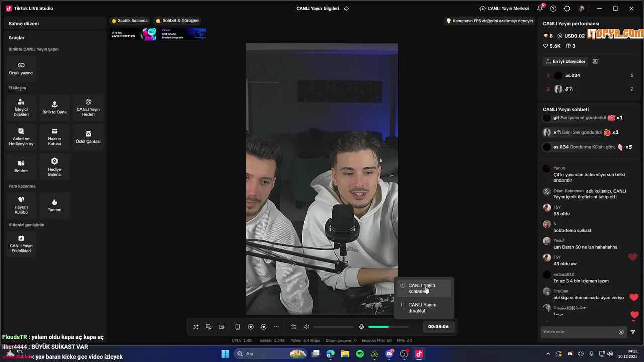Mute the speaker output

coord(306,327)
